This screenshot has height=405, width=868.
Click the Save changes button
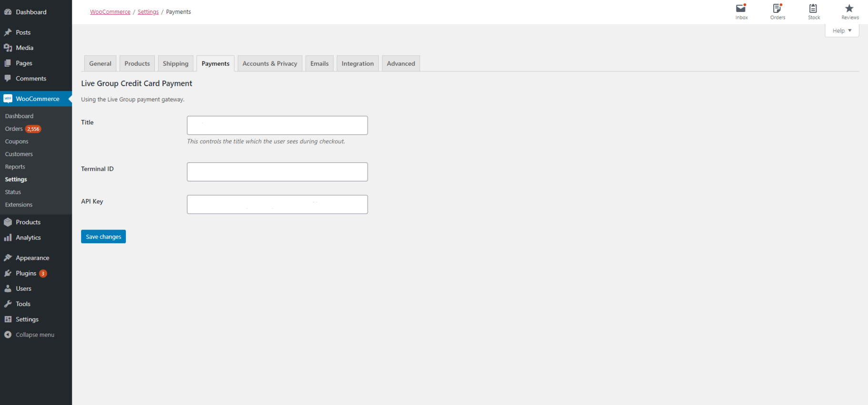tap(103, 237)
